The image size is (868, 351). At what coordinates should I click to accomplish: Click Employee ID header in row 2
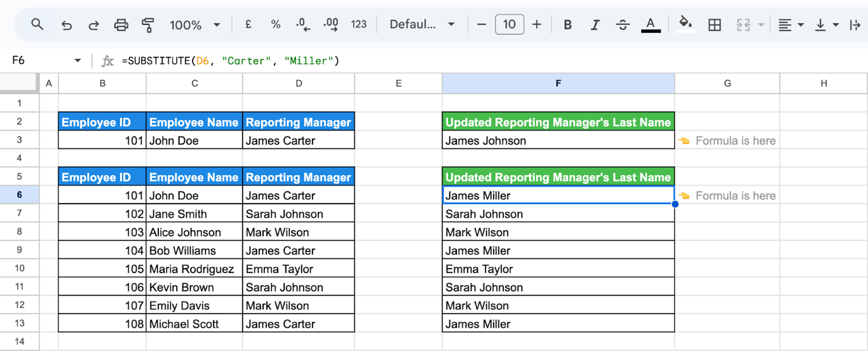tap(102, 122)
